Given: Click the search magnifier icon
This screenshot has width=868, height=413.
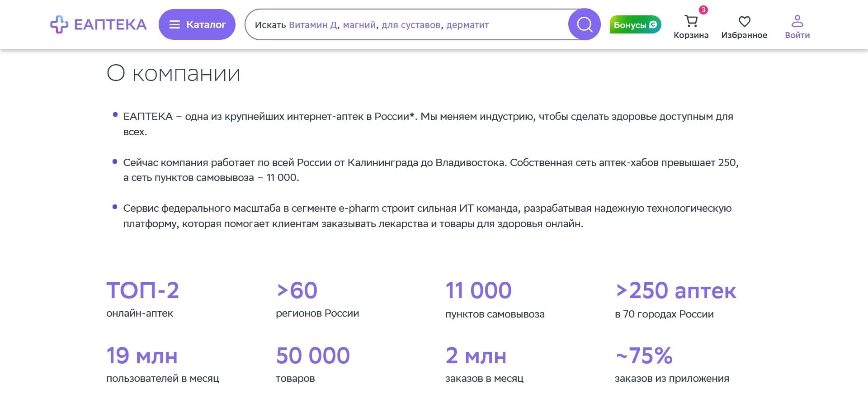Looking at the screenshot, I should (x=584, y=24).
